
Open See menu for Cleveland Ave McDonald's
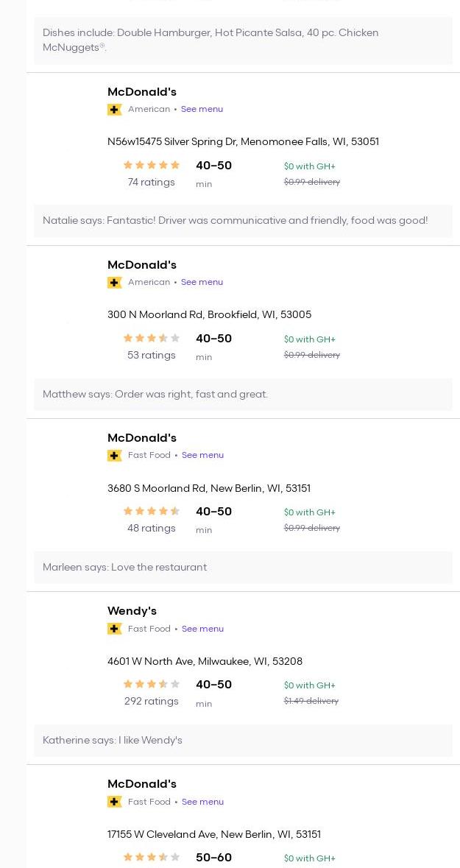(202, 802)
